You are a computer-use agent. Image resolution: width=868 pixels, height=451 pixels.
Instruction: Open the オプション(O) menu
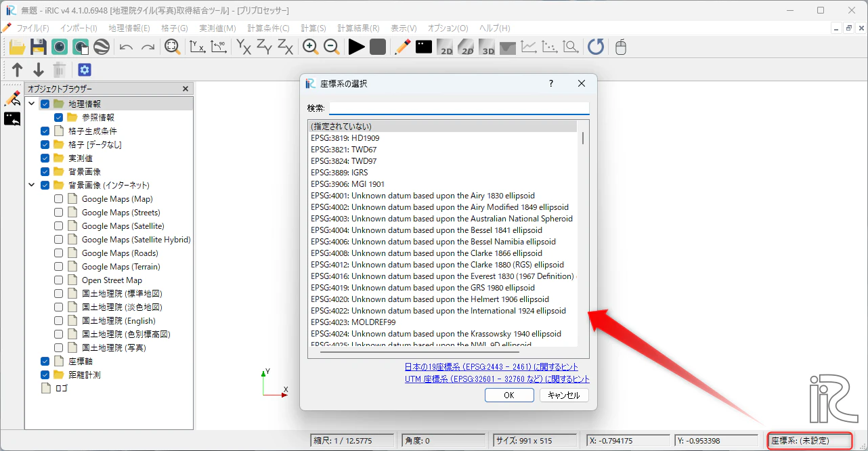tap(448, 28)
